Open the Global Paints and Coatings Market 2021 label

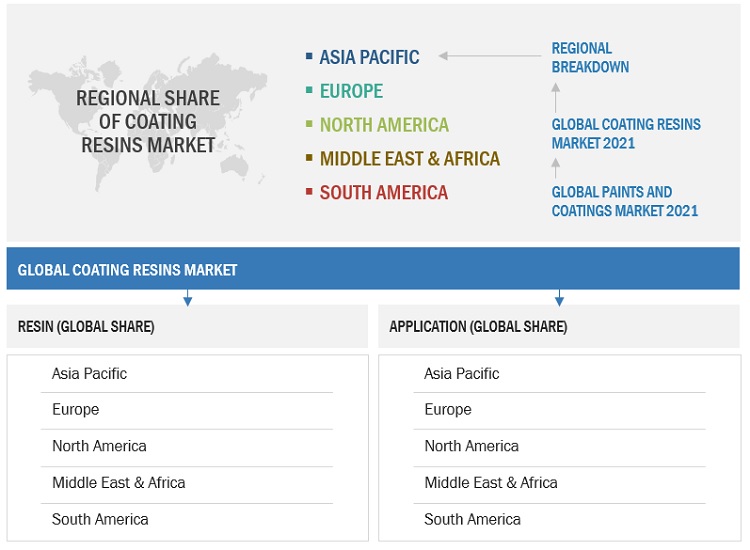pos(625,201)
